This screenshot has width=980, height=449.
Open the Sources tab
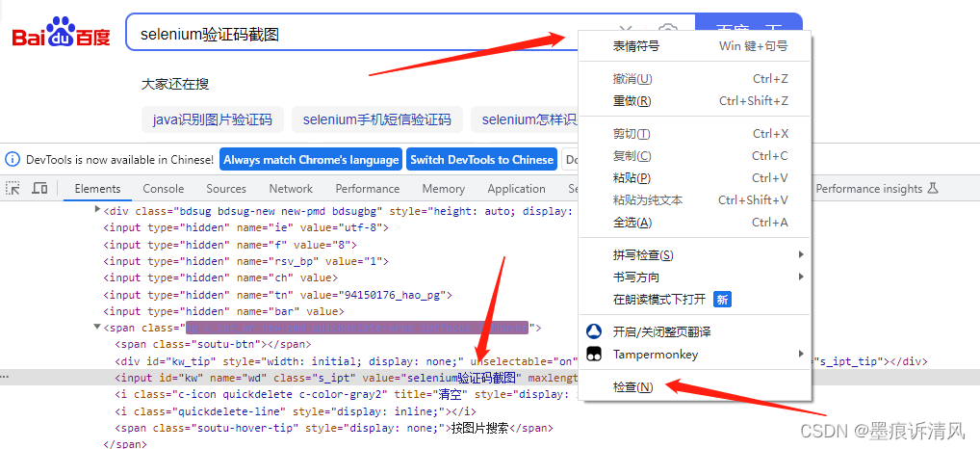pyautogui.click(x=226, y=188)
